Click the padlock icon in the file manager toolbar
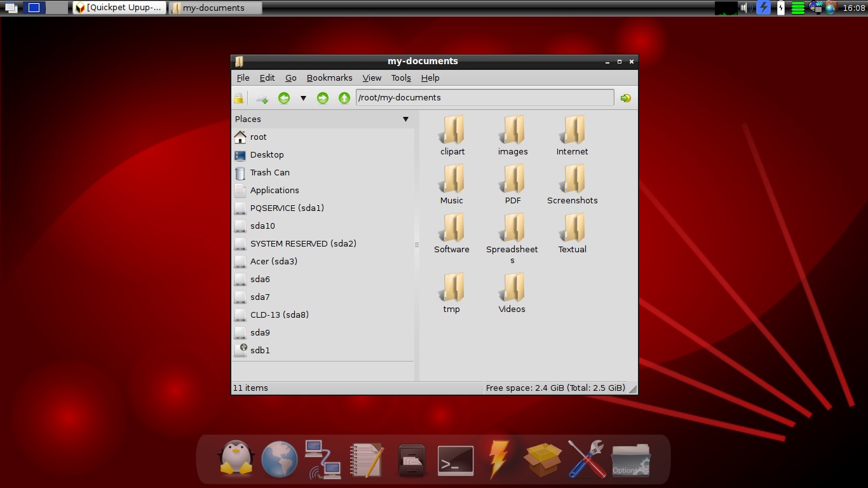The height and width of the screenshot is (488, 868). 238,98
